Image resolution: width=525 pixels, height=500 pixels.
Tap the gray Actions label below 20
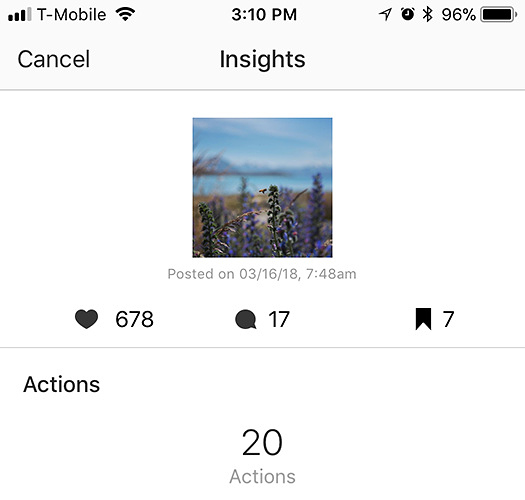pyautogui.click(x=262, y=477)
